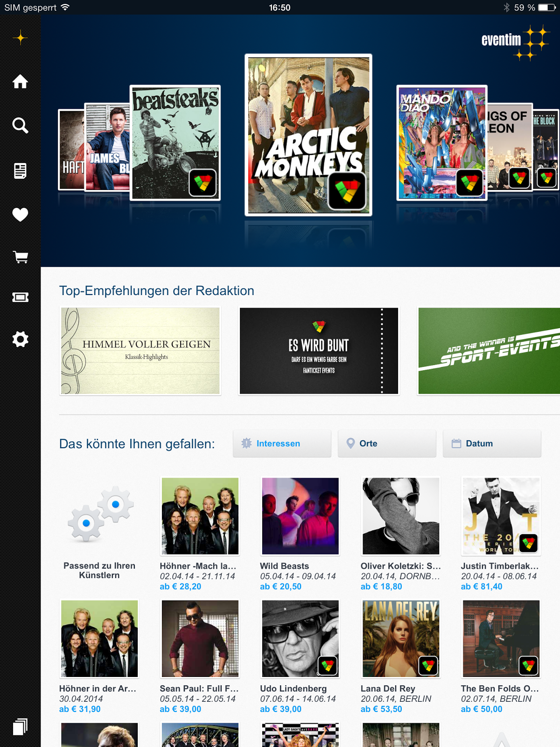This screenshot has width=560, height=747.
Task: Tap 'Justin Timberlak...' title
Action: (x=500, y=566)
